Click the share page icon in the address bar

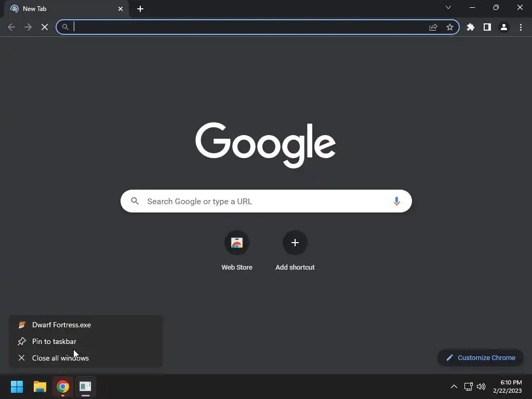[433, 27]
